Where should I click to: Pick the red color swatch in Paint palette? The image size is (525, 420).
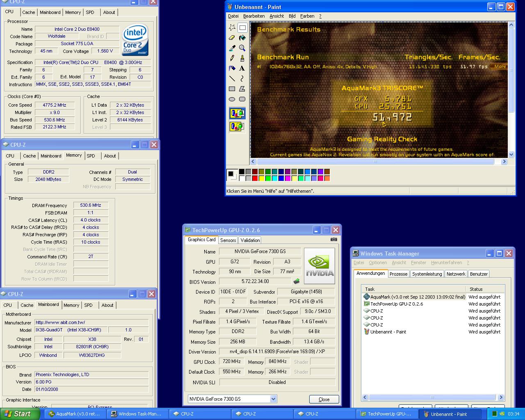click(x=255, y=178)
